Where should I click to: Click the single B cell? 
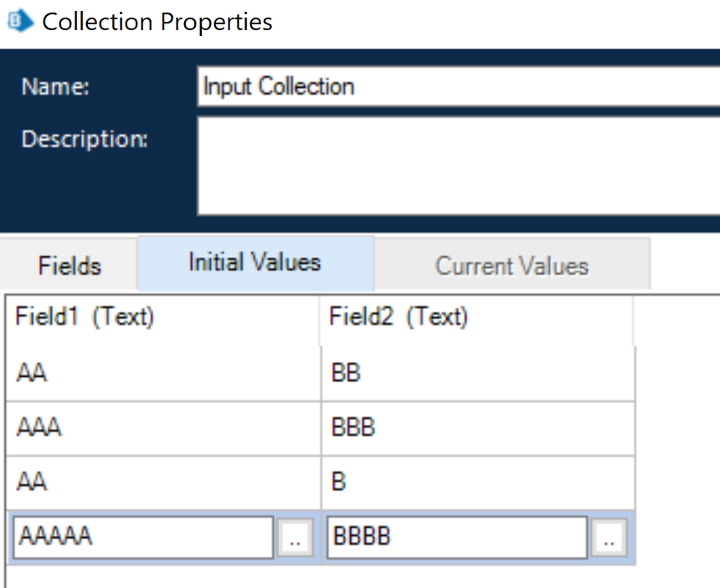click(x=477, y=482)
